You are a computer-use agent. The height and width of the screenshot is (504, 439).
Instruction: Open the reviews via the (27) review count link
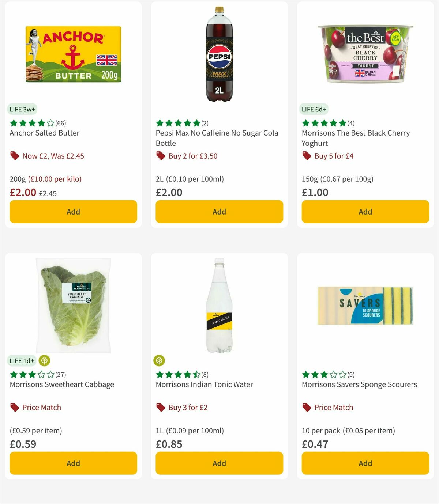click(60, 374)
